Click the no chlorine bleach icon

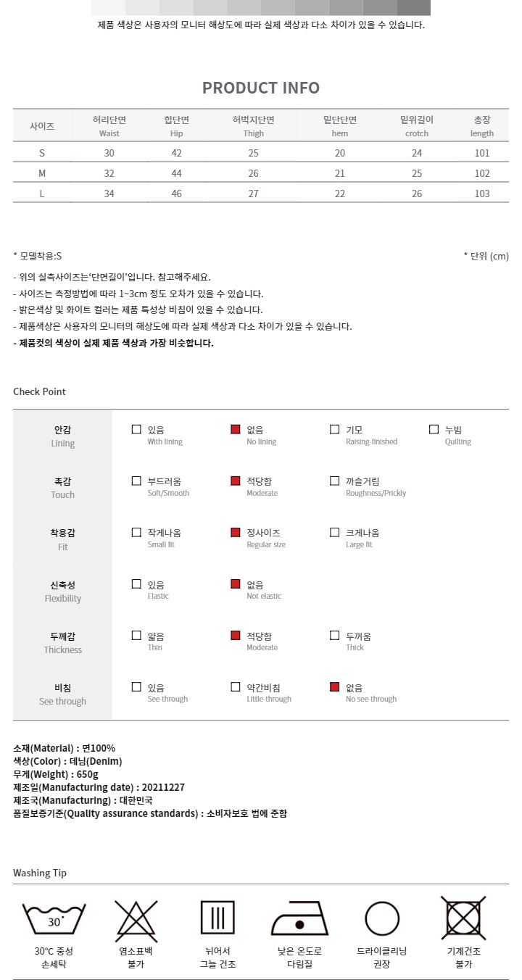click(136, 920)
